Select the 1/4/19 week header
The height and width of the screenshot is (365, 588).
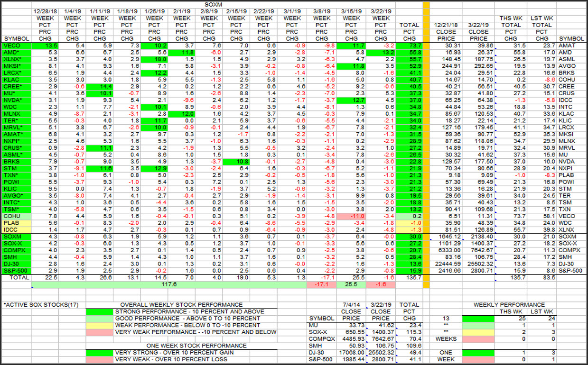(73, 11)
